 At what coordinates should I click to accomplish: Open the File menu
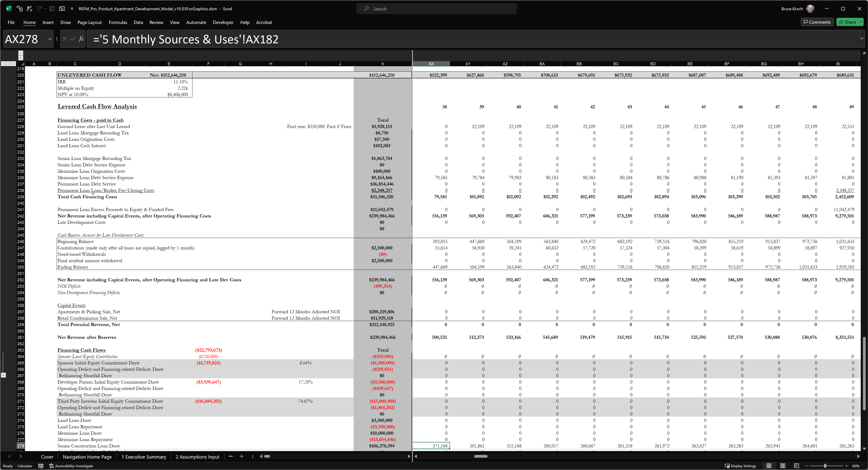pos(11,22)
